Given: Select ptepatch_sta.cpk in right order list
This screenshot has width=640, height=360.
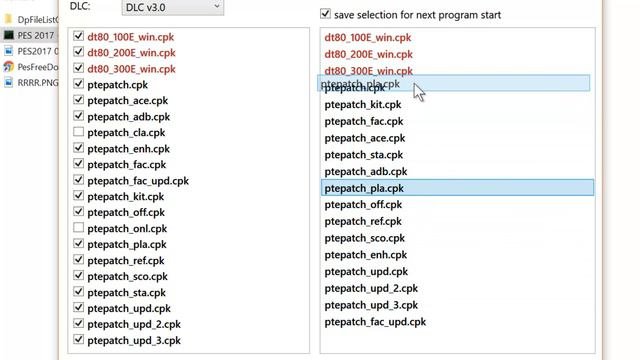Looking at the screenshot, I should 363,155.
